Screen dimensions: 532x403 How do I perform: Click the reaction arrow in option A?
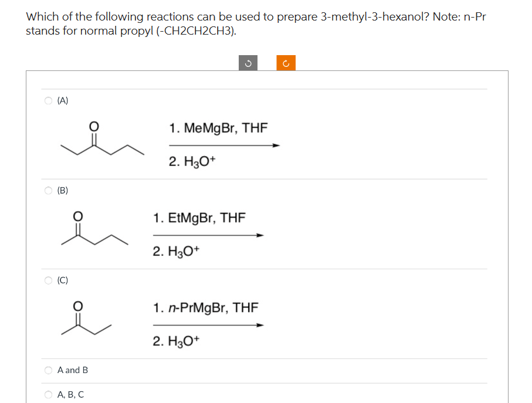tap(225, 145)
